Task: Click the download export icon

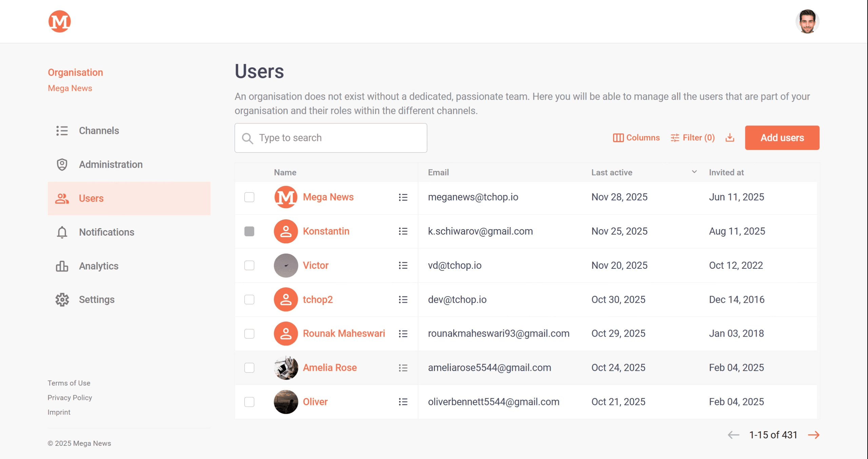Action: point(730,138)
